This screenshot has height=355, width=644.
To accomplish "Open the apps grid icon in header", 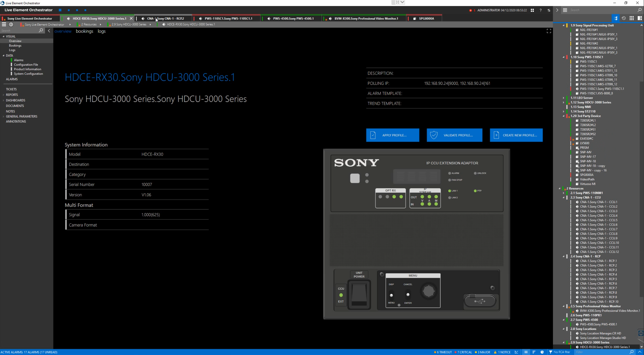I will click(532, 10).
